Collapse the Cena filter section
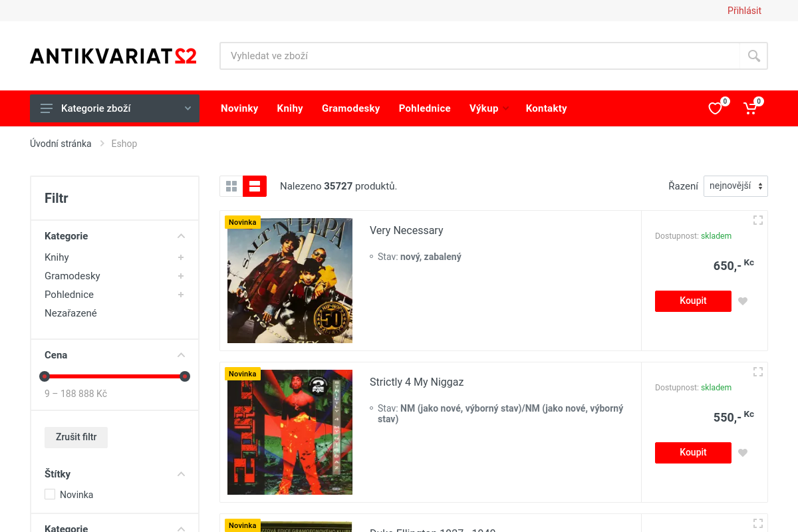Image resolution: width=798 pixels, height=532 pixels. tap(181, 355)
